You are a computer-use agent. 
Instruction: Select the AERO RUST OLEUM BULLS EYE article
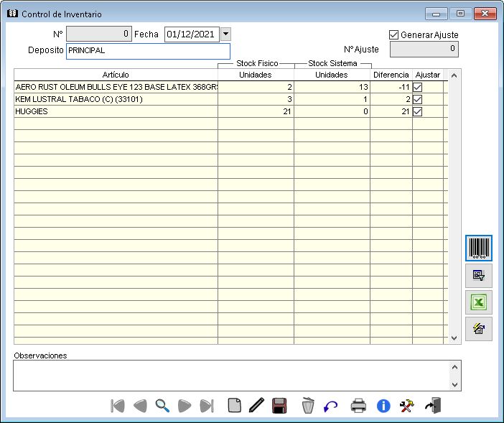point(116,87)
